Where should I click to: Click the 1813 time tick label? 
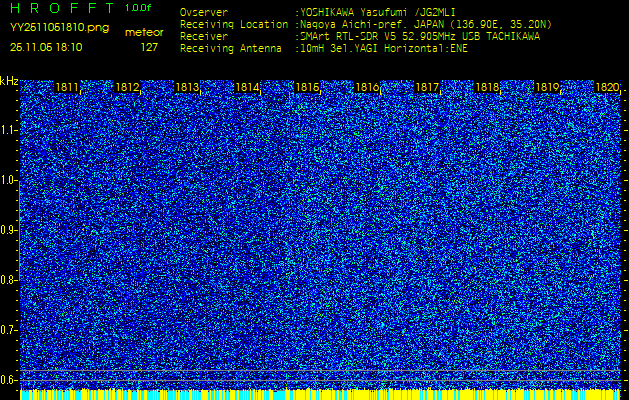187,88
